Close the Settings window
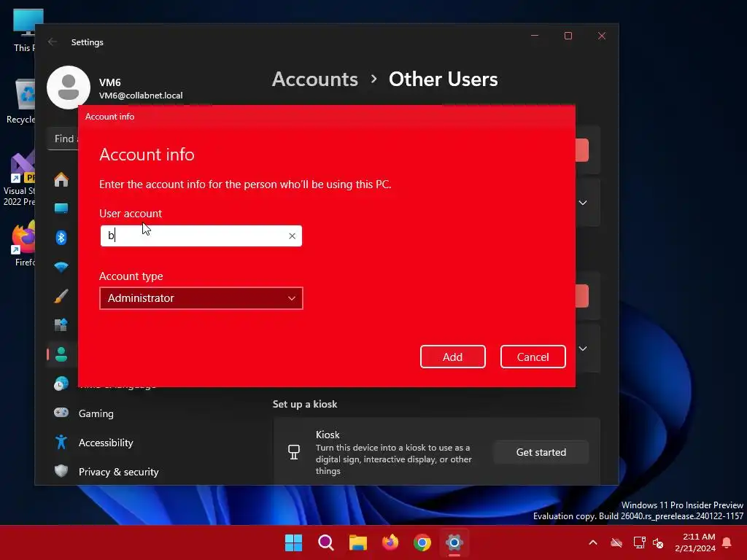The width and height of the screenshot is (747, 560). pos(602,36)
